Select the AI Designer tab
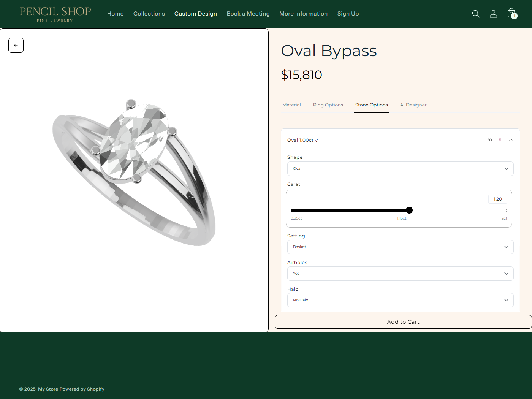Screen dimensions: 532x399 [x=413, y=105]
